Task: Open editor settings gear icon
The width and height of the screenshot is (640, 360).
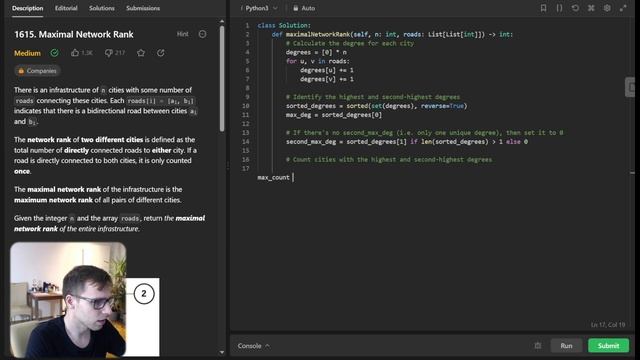Action: pyautogui.click(x=607, y=8)
